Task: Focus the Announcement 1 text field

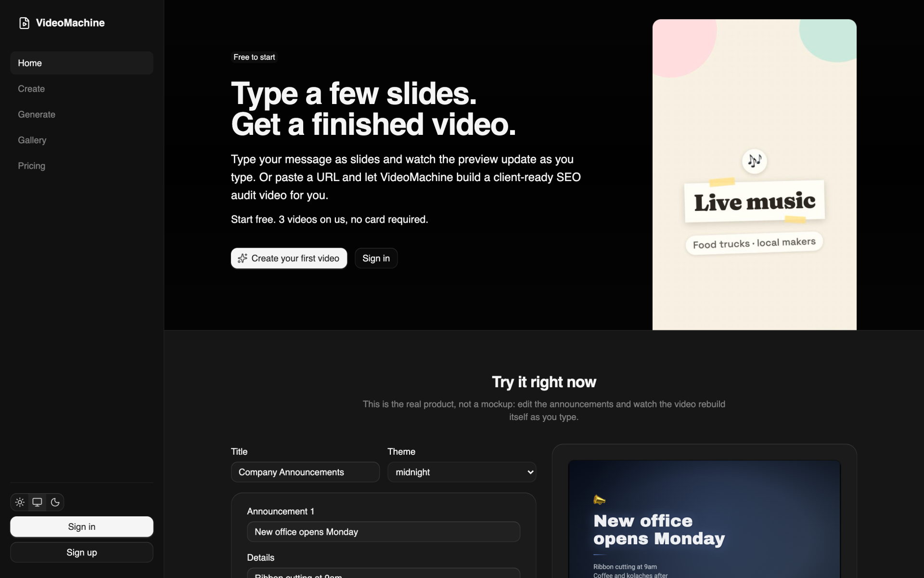Action: point(384,532)
